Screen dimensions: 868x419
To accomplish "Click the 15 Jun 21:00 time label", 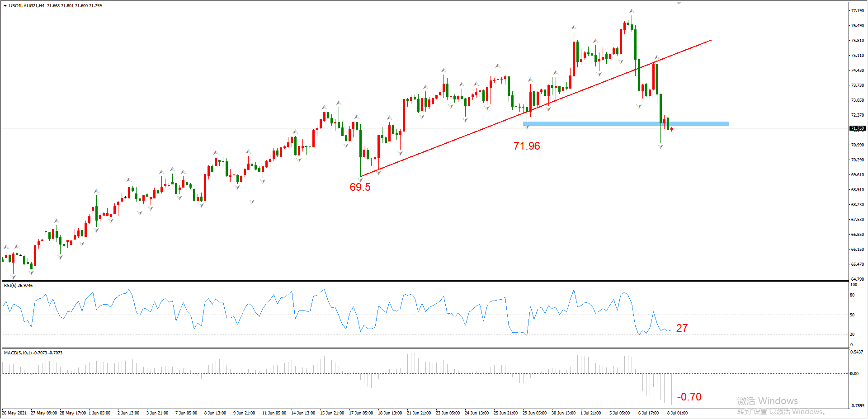I will click(332, 413).
